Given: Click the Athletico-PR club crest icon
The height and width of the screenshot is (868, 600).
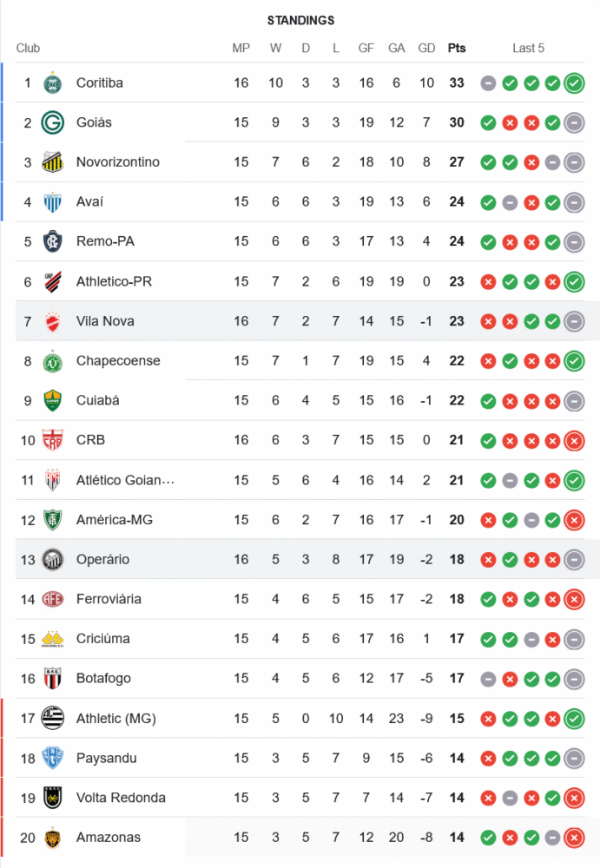Looking at the screenshot, I should click(53, 282).
